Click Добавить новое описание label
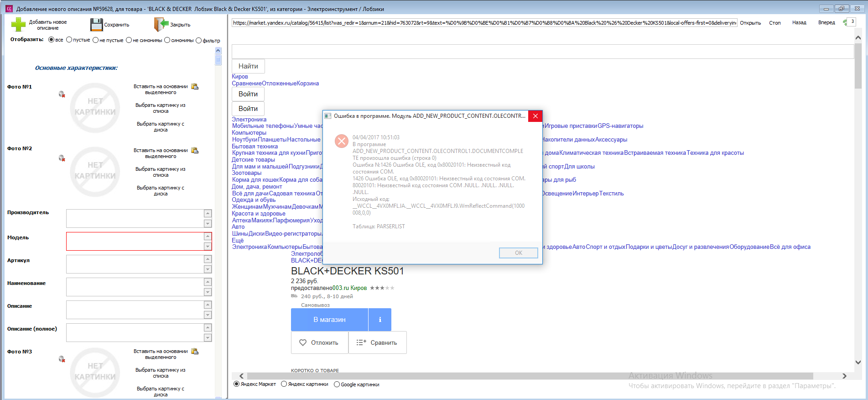This screenshot has width=868, height=400. pos(48,25)
